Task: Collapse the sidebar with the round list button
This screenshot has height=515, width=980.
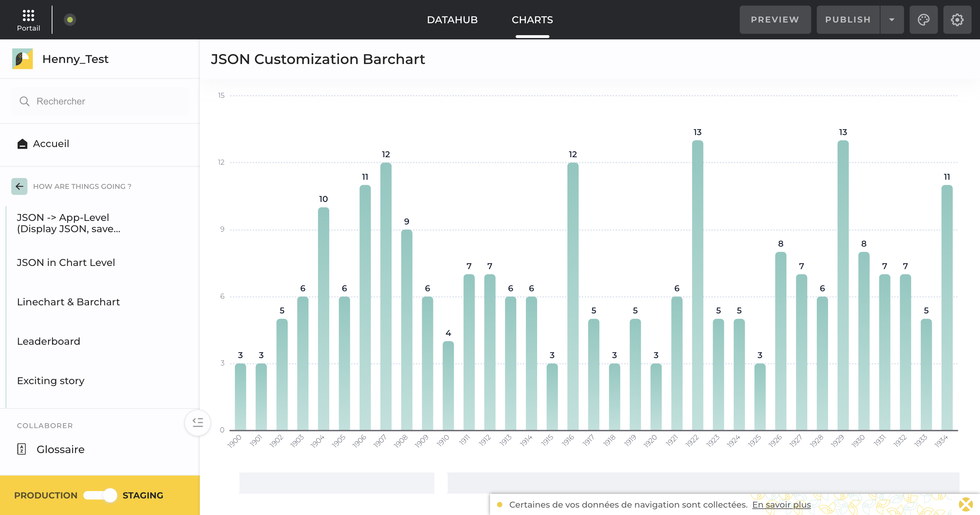Action: pyautogui.click(x=197, y=422)
